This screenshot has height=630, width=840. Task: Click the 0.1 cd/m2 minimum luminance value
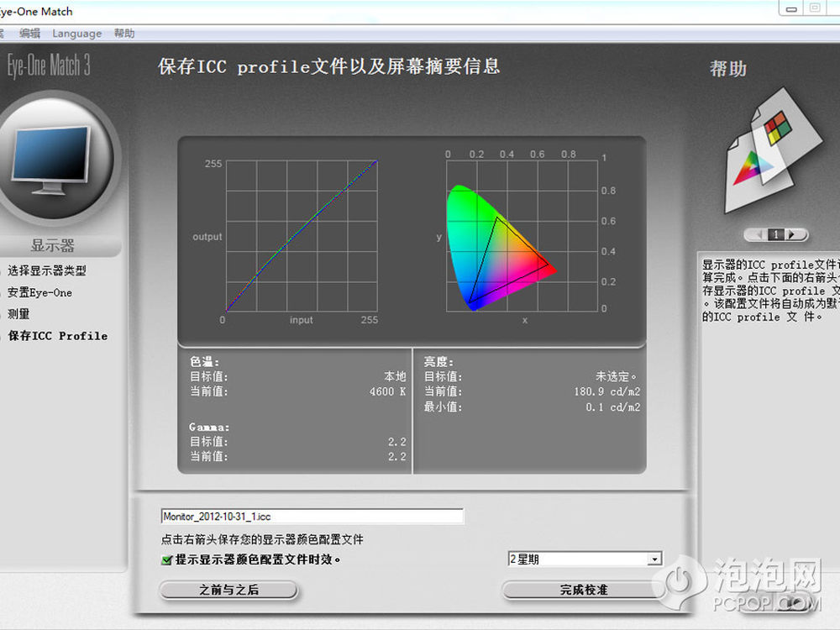click(613, 407)
